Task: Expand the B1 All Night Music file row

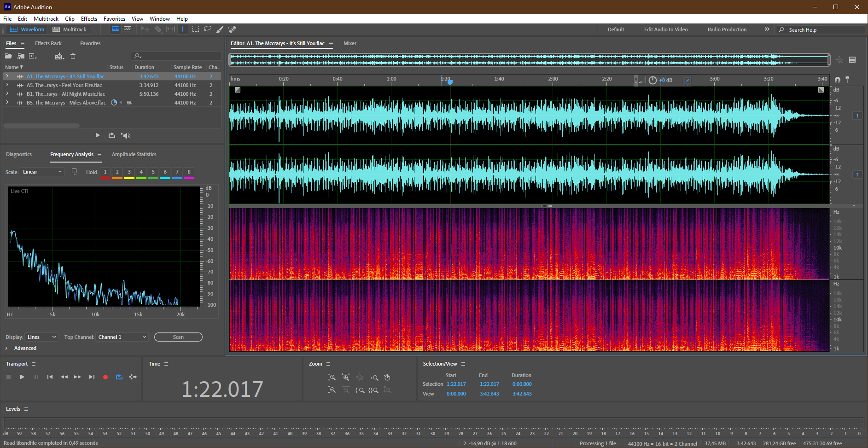Action: coord(7,94)
